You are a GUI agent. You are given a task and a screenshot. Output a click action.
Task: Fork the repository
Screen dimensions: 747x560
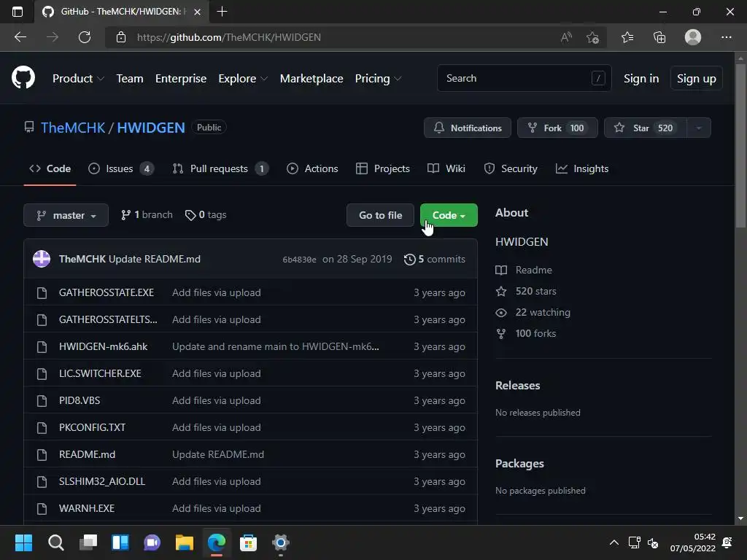point(557,128)
